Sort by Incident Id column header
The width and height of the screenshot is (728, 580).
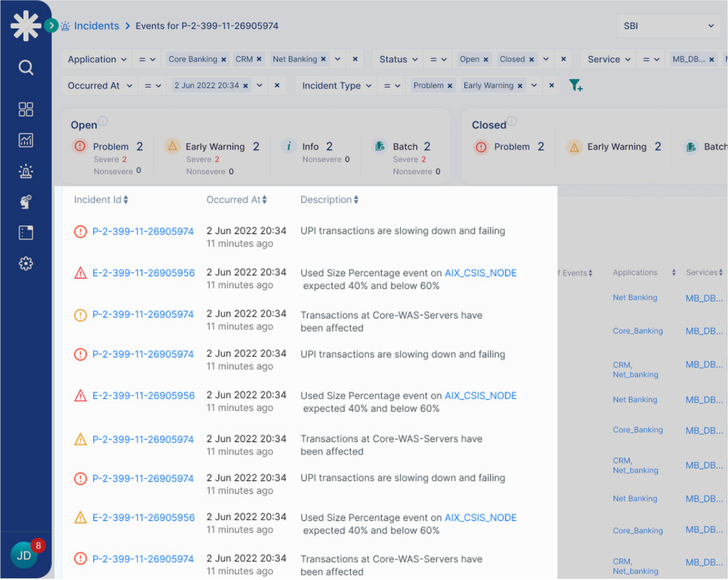point(101,200)
